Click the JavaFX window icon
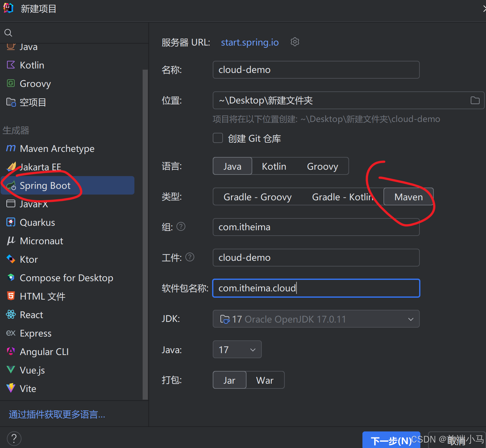486x448 pixels. [x=11, y=204]
